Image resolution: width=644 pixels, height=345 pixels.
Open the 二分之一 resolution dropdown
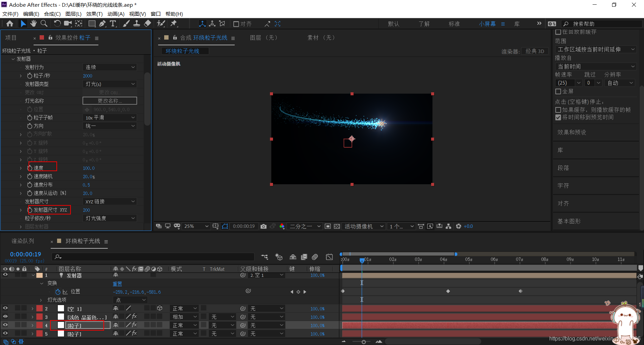click(x=305, y=227)
